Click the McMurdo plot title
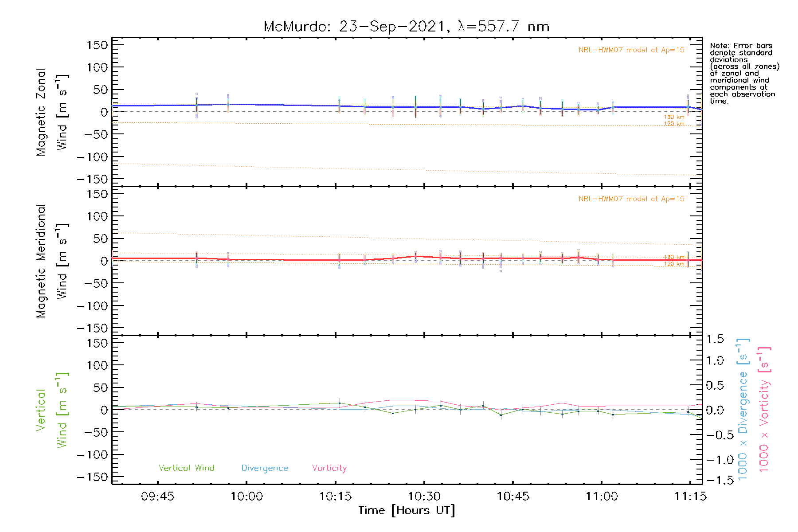798x532 pixels. click(406, 27)
